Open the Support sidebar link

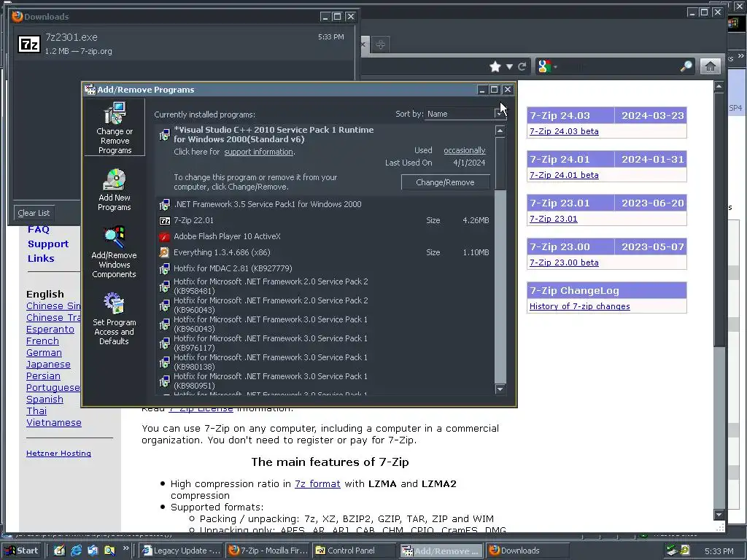click(48, 244)
